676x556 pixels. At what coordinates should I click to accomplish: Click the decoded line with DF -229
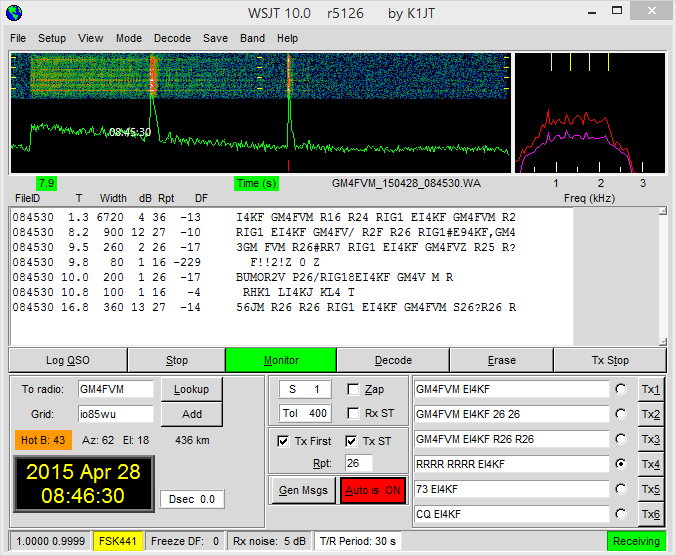coord(166,262)
